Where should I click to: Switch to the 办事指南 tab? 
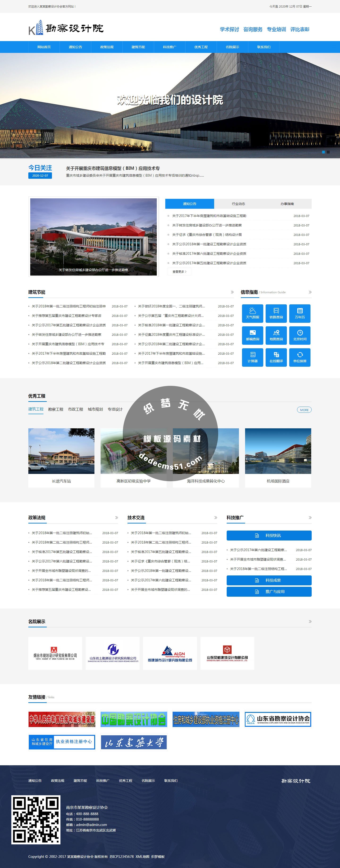[x=287, y=204]
